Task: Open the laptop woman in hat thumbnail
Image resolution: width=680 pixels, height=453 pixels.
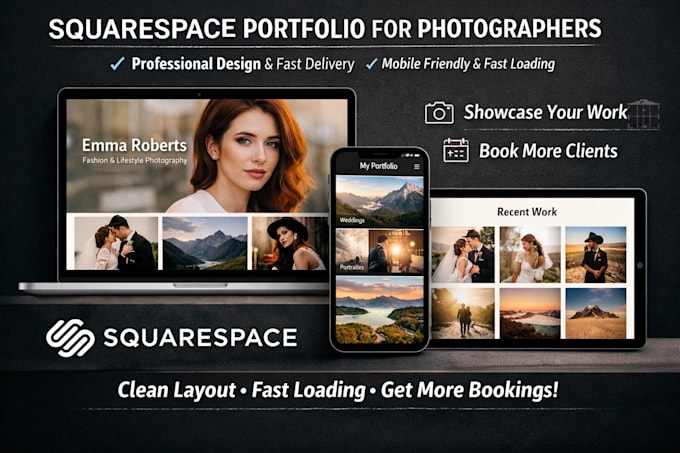Action: pos(290,243)
